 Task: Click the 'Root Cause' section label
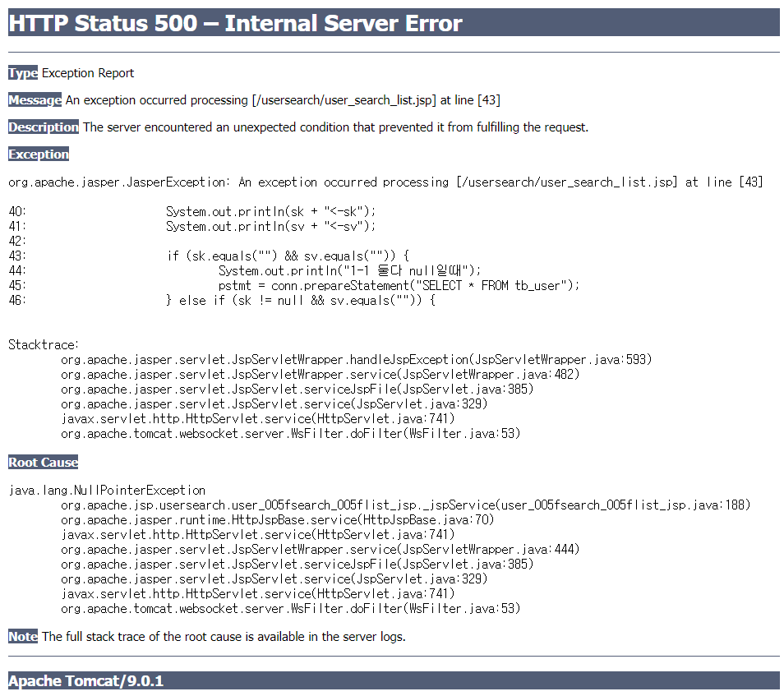pyautogui.click(x=43, y=462)
